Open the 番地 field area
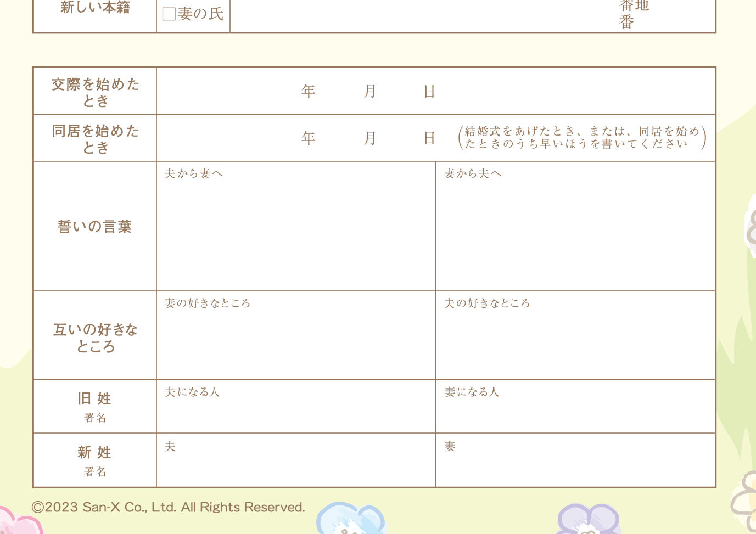The image size is (756, 534). coord(631,14)
